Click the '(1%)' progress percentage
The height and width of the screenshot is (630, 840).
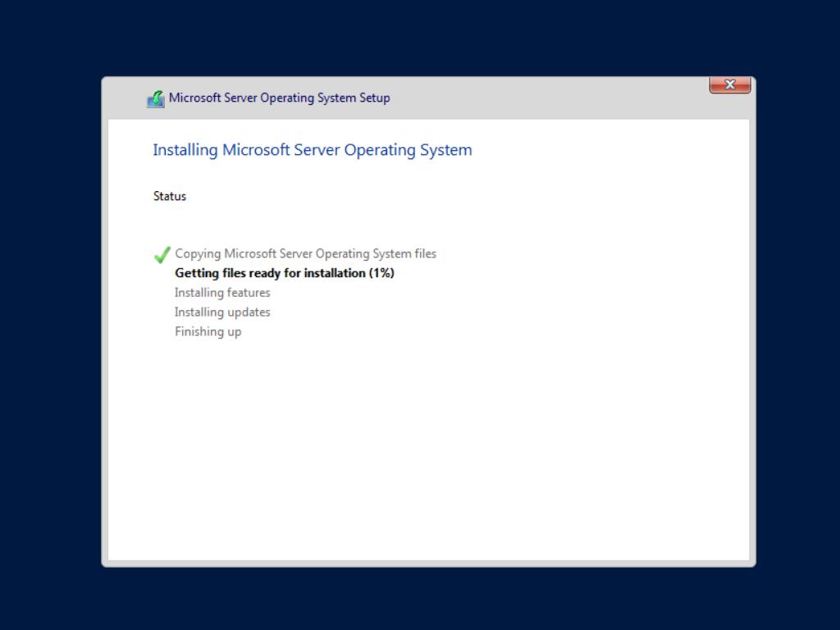click(381, 273)
